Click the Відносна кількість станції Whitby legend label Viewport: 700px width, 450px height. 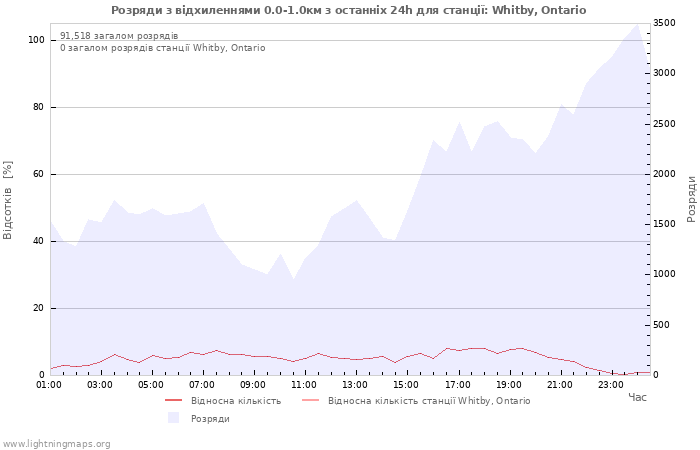tap(429, 400)
